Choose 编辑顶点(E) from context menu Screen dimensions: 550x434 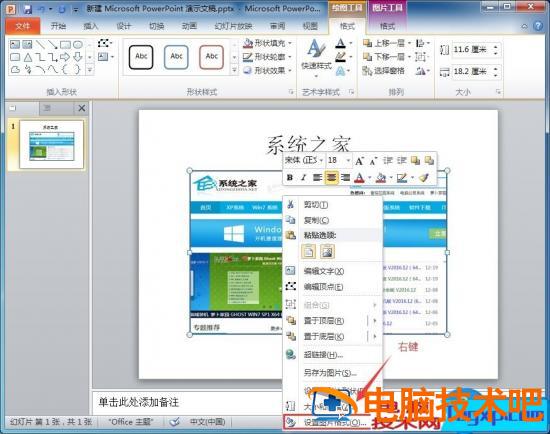point(333,287)
